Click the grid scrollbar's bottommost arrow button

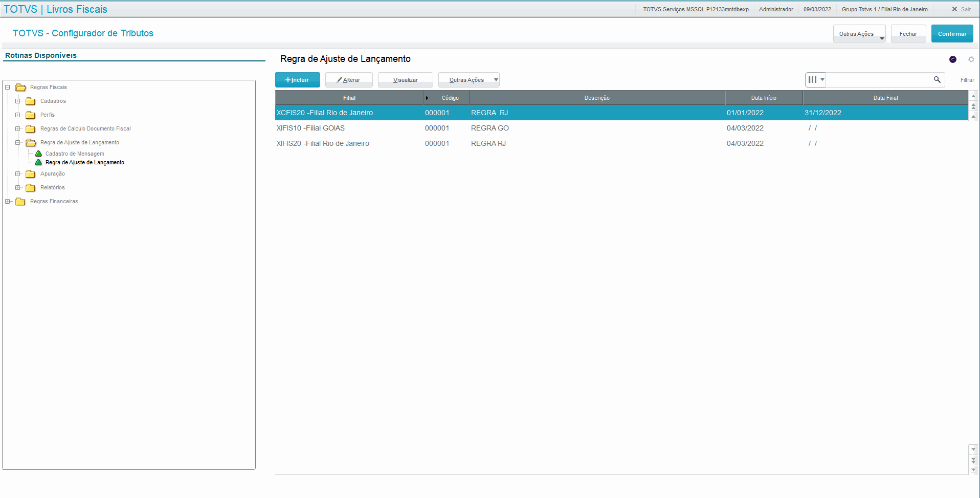(973, 470)
